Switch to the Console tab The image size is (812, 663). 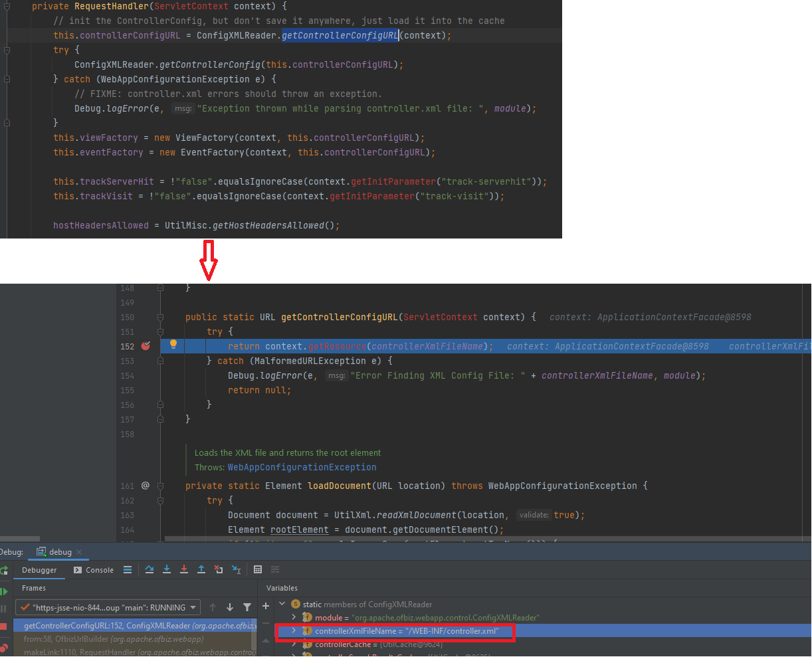click(x=94, y=570)
